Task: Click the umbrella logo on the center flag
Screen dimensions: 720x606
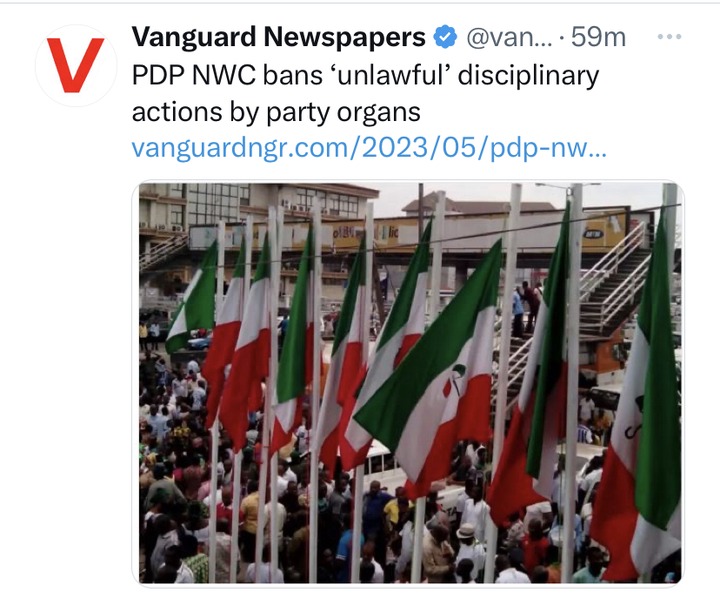Action: tap(455, 380)
